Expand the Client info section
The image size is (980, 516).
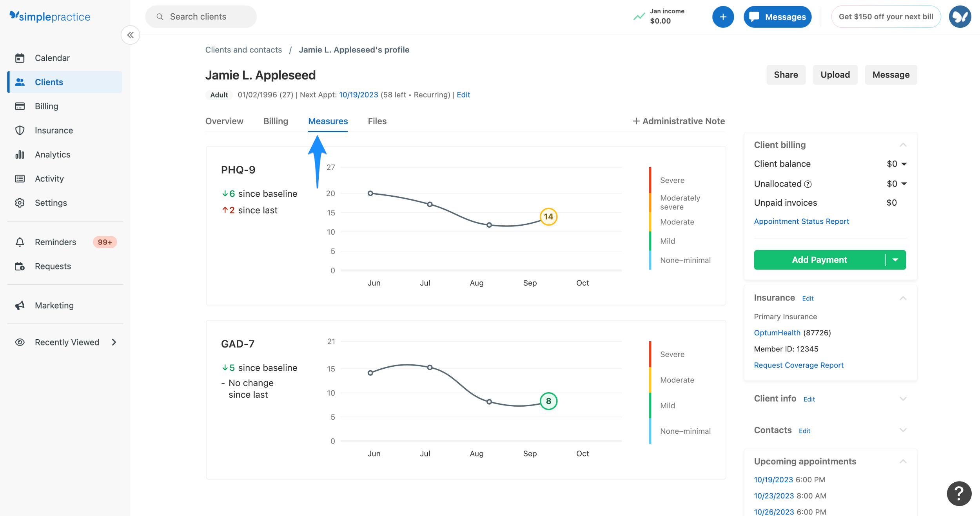tap(903, 399)
